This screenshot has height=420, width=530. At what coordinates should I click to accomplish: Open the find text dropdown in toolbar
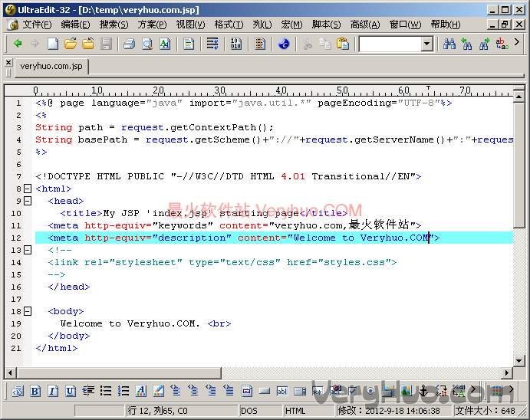point(427,44)
